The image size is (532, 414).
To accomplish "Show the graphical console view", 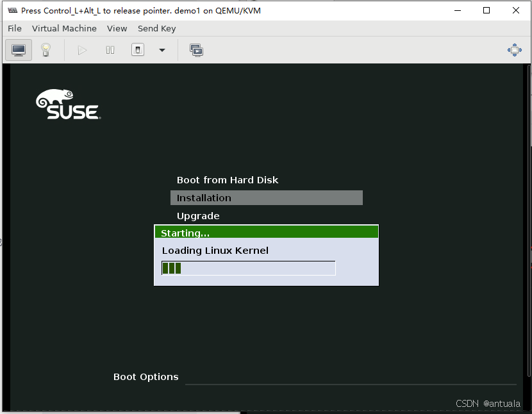I will [19, 50].
